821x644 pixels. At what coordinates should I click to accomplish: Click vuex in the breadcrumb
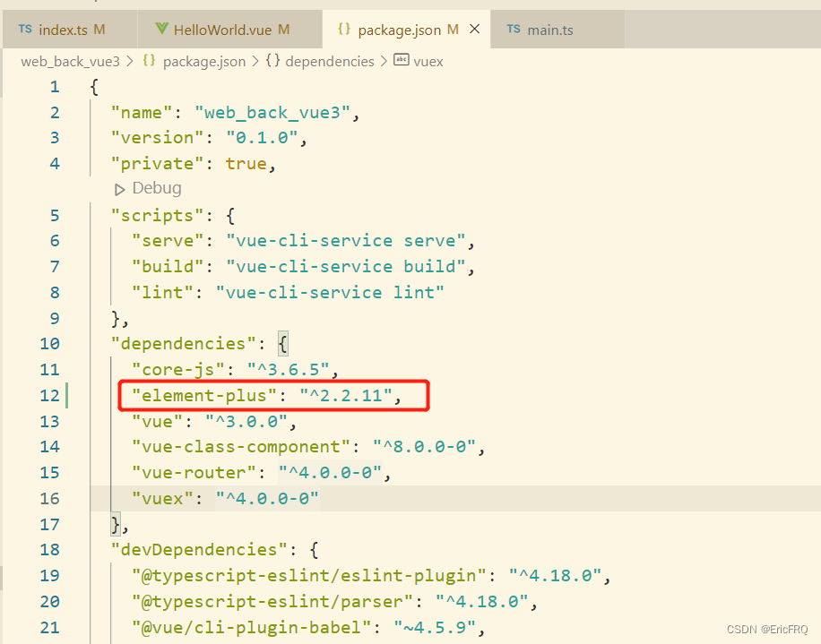(428, 62)
